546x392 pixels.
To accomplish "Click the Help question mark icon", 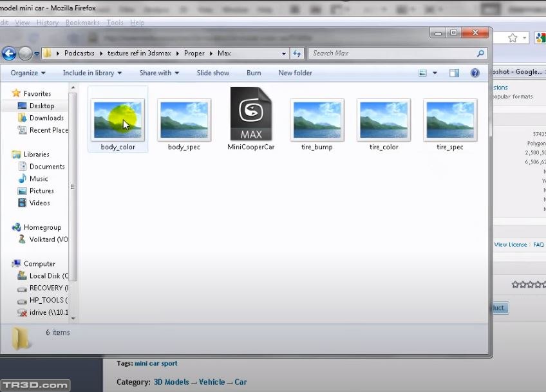I will tap(475, 73).
